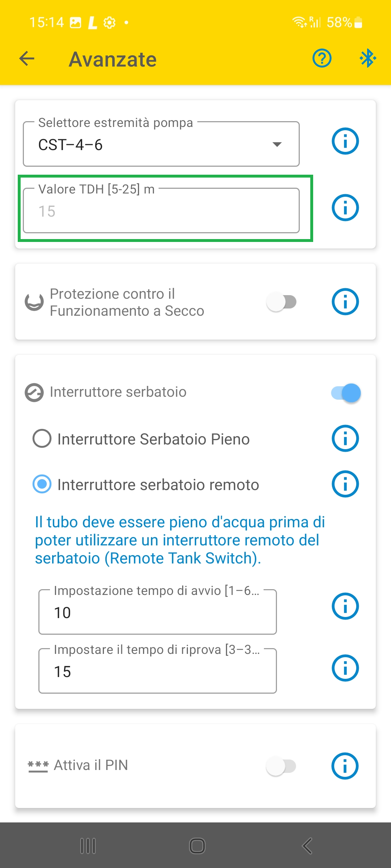
Task: Show info for Valore TDH field
Action: click(x=345, y=208)
